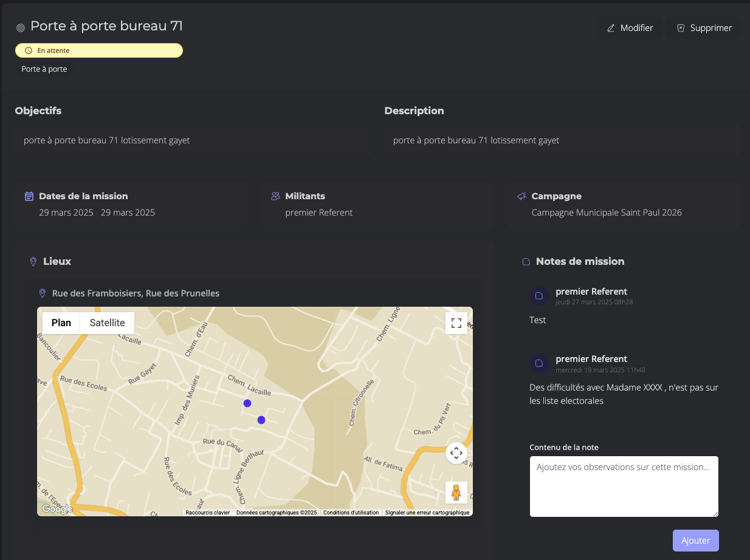The image size is (750, 560).
Task: Click the 29 mars 2025 date range
Action: point(97,213)
